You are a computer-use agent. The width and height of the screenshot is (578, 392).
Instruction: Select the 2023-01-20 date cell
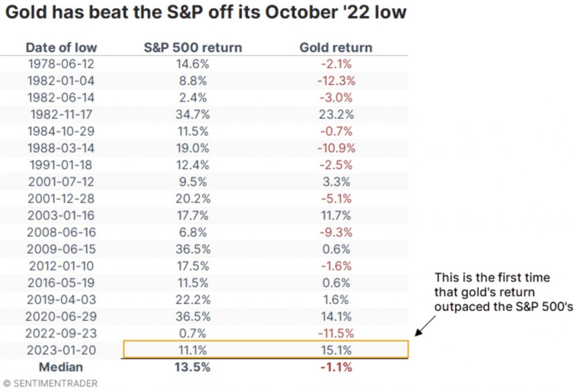coord(62,350)
